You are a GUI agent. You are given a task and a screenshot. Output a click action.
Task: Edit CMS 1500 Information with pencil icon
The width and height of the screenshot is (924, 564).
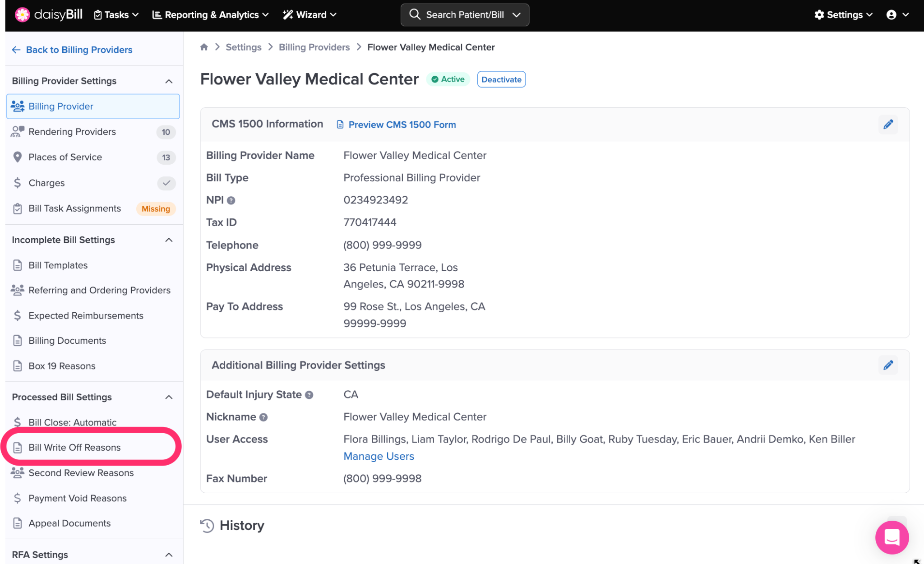(x=888, y=125)
